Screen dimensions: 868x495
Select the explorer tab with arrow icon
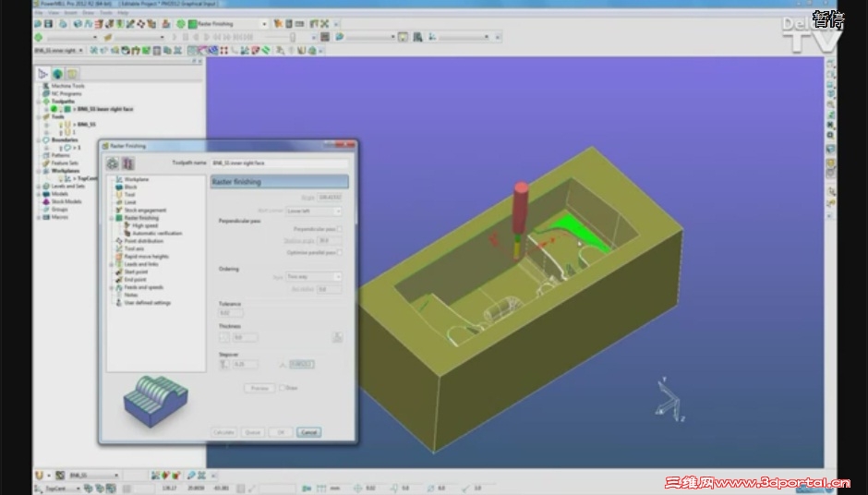[x=42, y=73]
